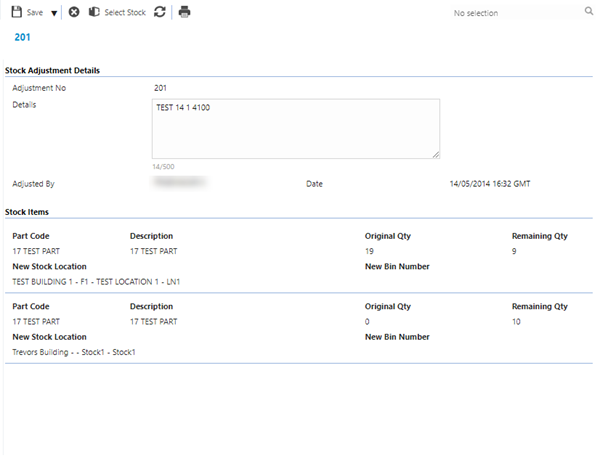Click inside the Details text area
The image size is (600, 458).
295,128
